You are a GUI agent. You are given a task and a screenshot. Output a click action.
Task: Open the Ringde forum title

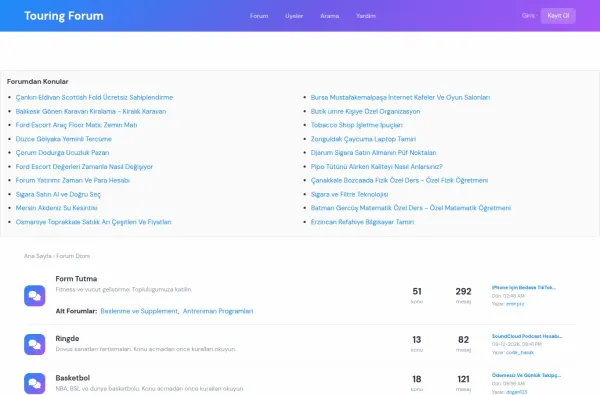[67, 338]
